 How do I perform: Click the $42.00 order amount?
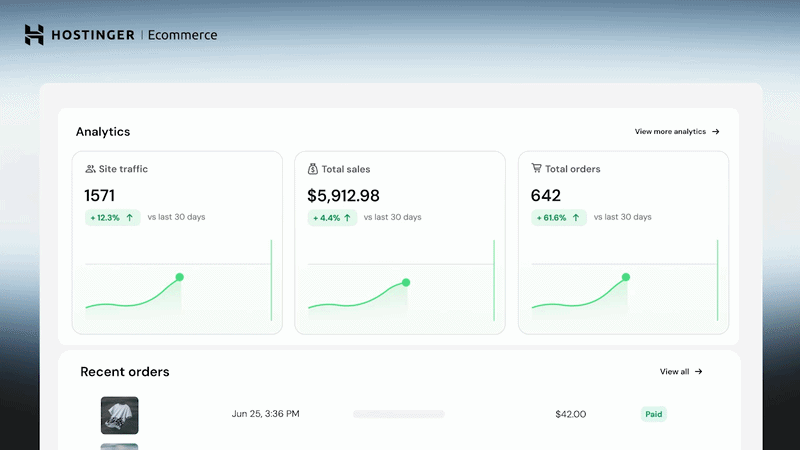pyautogui.click(x=570, y=414)
